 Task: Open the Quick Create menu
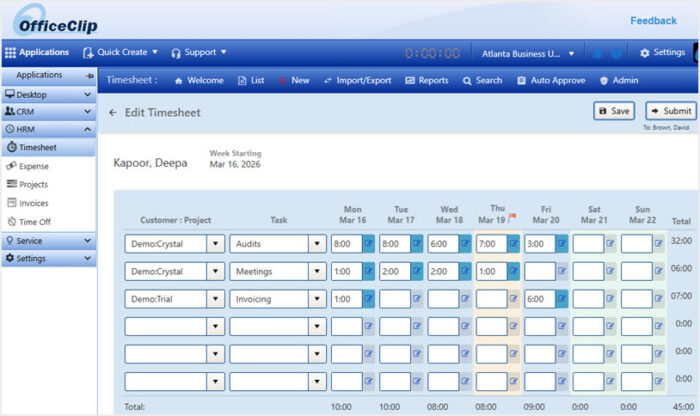pyautogui.click(x=120, y=52)
